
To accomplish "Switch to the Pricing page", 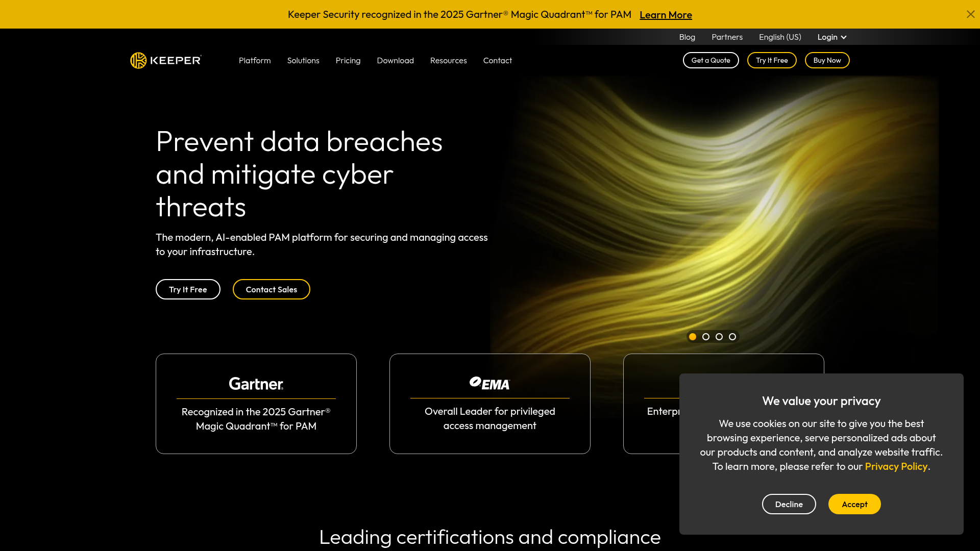I will [x=348, y=60].
